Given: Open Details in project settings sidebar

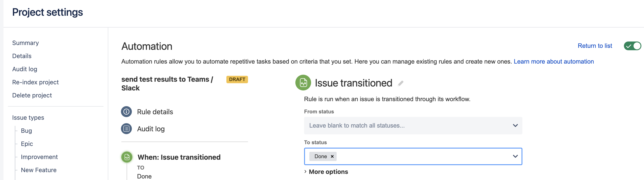Looking at the screenshot, I should [22, 56].
